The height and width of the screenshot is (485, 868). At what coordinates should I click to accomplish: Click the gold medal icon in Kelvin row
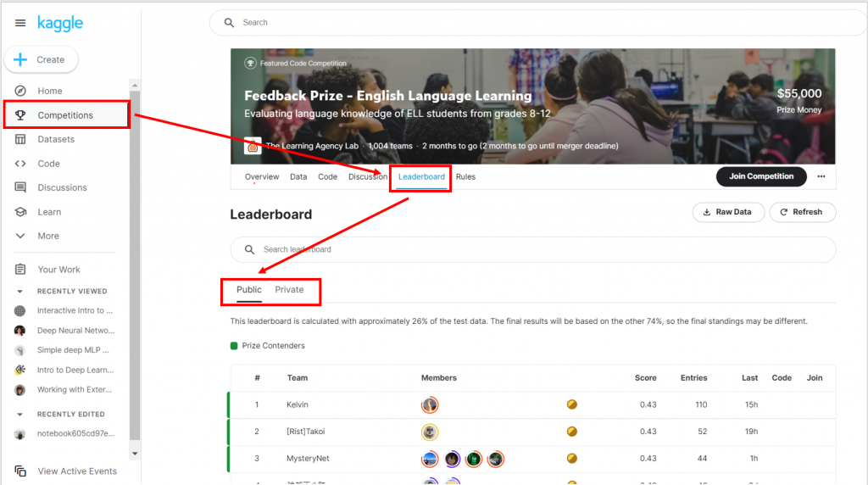click(x=572, y=404)
